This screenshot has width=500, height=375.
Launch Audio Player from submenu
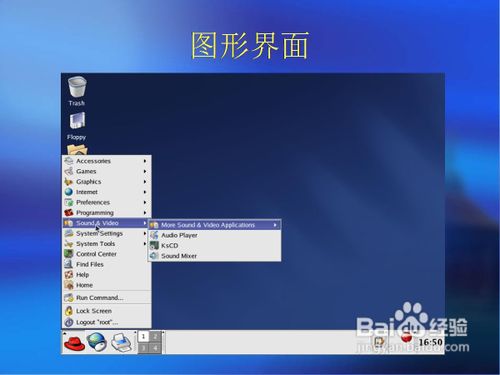pos(214,235)
